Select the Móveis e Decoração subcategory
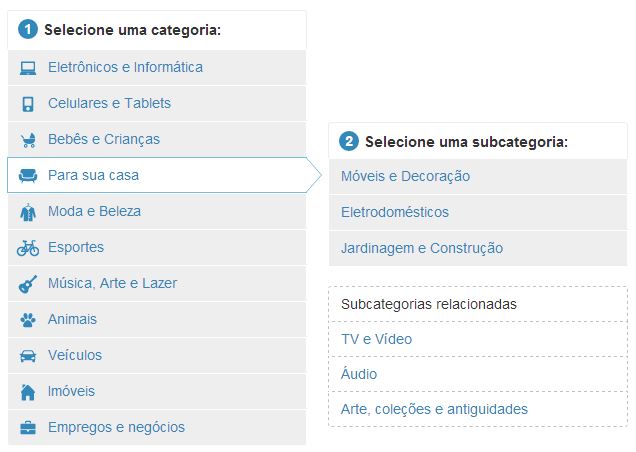 [405, 176]
